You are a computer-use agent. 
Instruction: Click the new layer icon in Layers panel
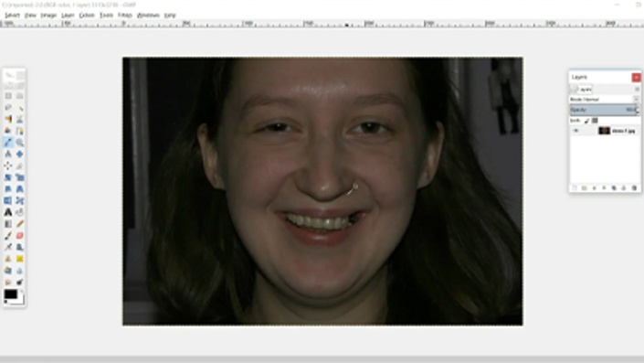(575, 187)
